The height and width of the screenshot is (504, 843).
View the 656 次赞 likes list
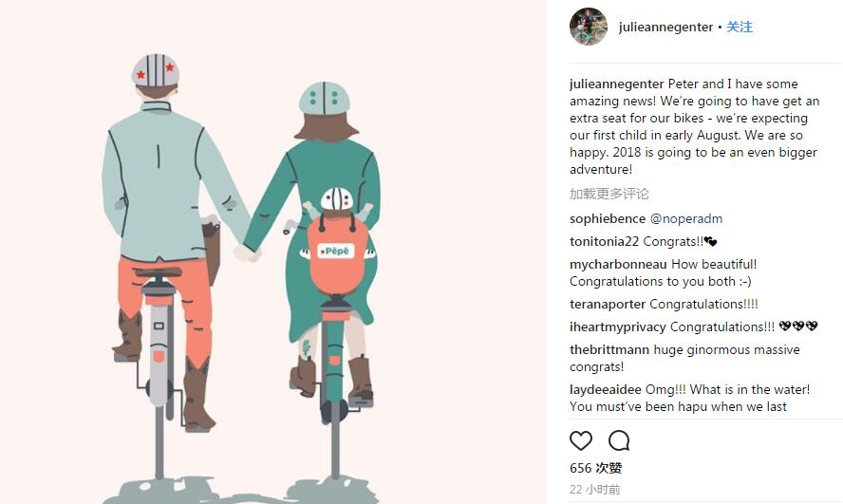point(595,468)
